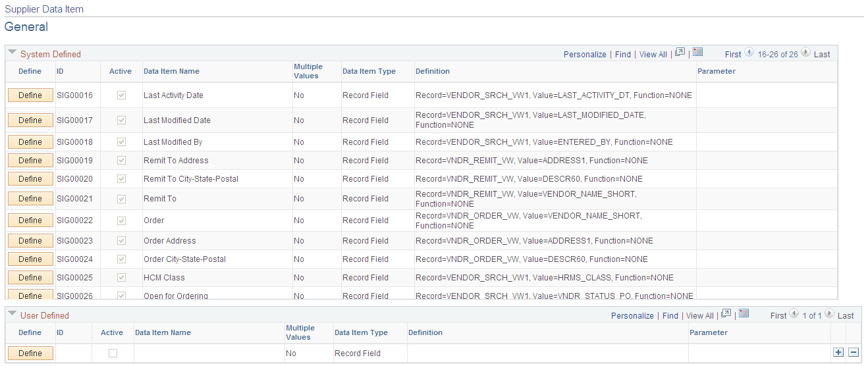868x366 pixels.
Task: Click the Supplier Data Item page title
Action: pos(44,10)
